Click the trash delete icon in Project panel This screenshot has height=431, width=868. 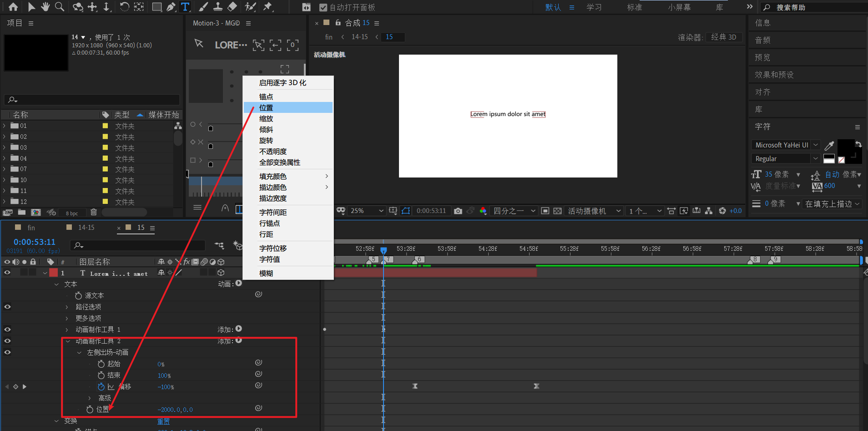(93, 212)
